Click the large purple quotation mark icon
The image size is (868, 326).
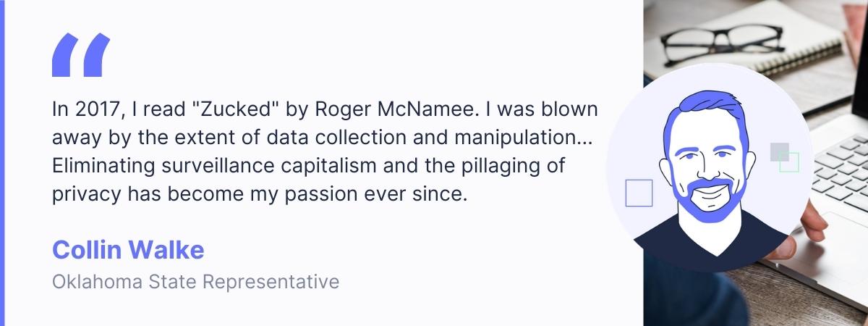pyautogui.click(x=81, y=55)
